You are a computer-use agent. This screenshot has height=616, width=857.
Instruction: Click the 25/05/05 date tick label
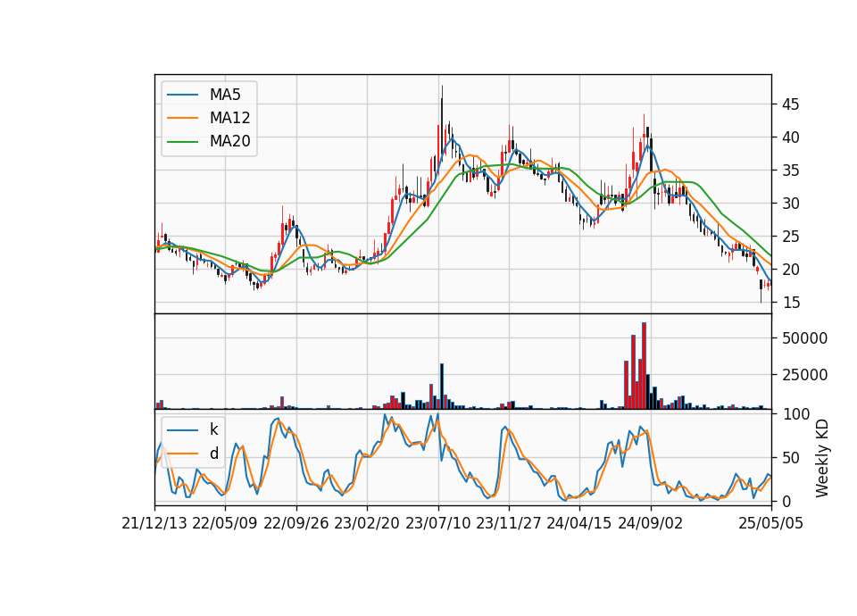pyautogui.click(x=771, y=523)
